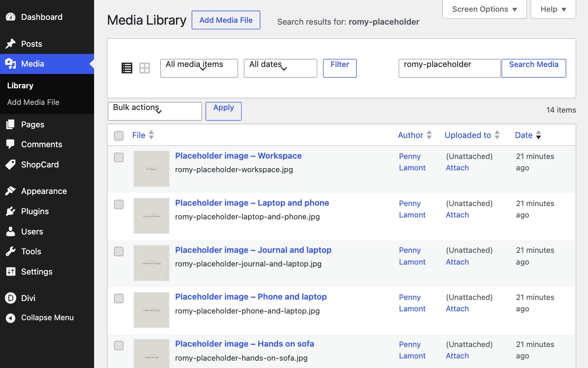Viewport: 588px width, 368px height.
Task: Click the Divi logo icon
Action: [x=11, y=298]
